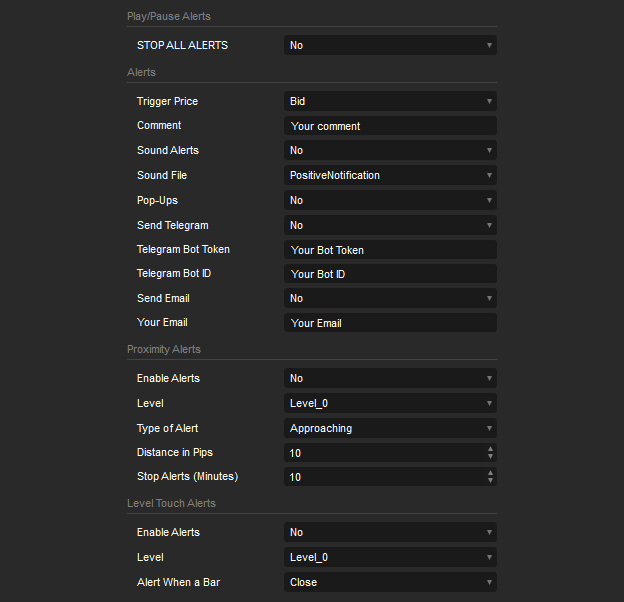Decrease Stop Alerts (Minutes) with down arrow

click(490, 481)
